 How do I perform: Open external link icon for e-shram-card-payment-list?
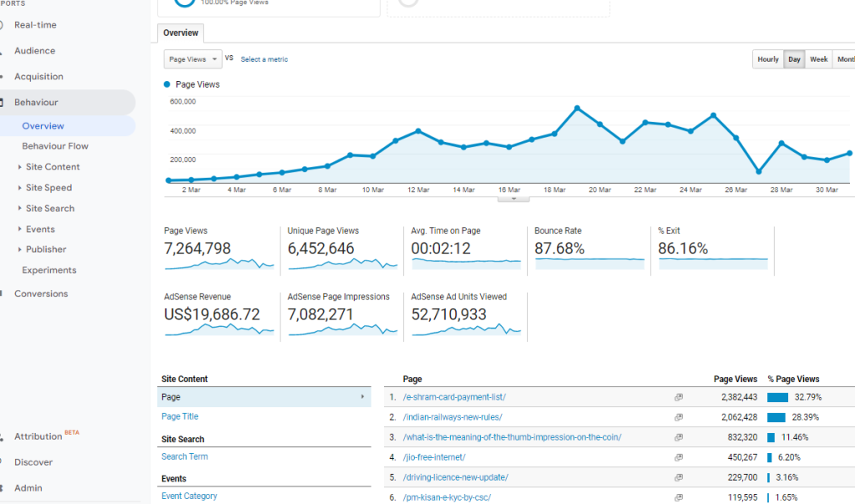(679, 397)
